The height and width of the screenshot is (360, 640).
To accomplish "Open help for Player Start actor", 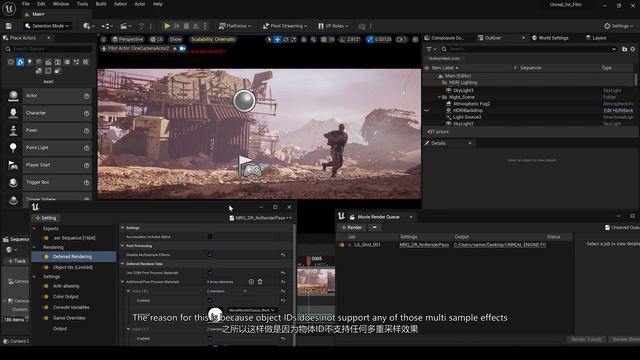I will (x=87, y=165).
